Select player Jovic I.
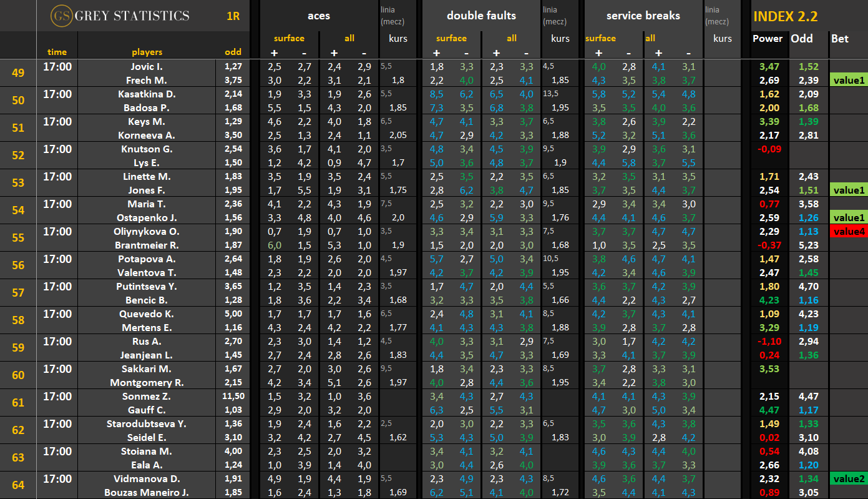Viewport: 868px width, 499px height. coord(147,66)
